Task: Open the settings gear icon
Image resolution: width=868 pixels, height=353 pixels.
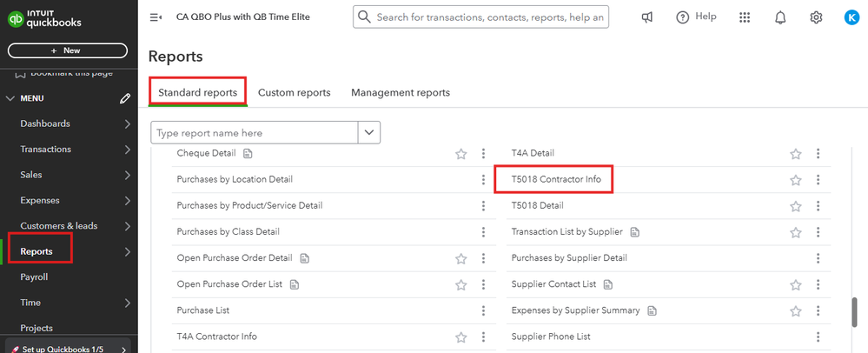Action: [816, 17]
